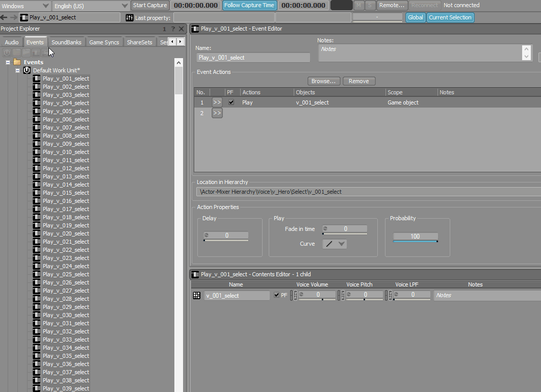
Task: Click the Remove button
Action: coord(359,81)
